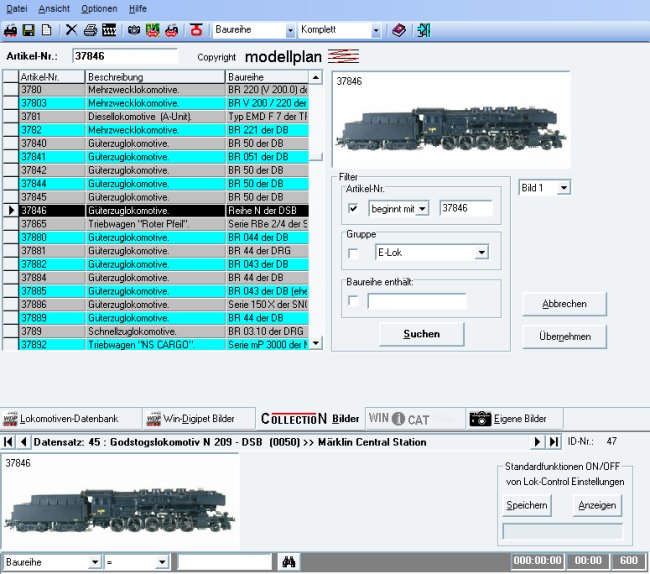The width and height of the screenshot is (650, 574).
Task: Click the WDP icon beside Win-Digipet Bilder
Action: coord(154,419)
